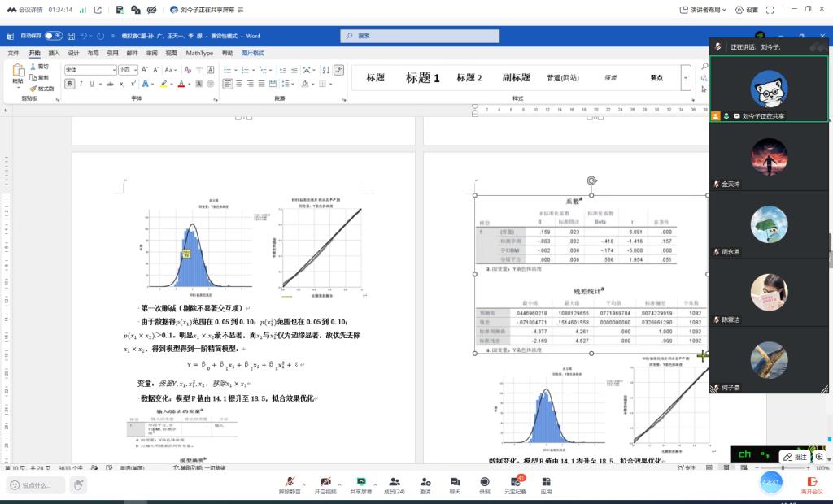Click 离开会议 leave meeting
Viewport: 833px width, 504px height.
(812, 484)
